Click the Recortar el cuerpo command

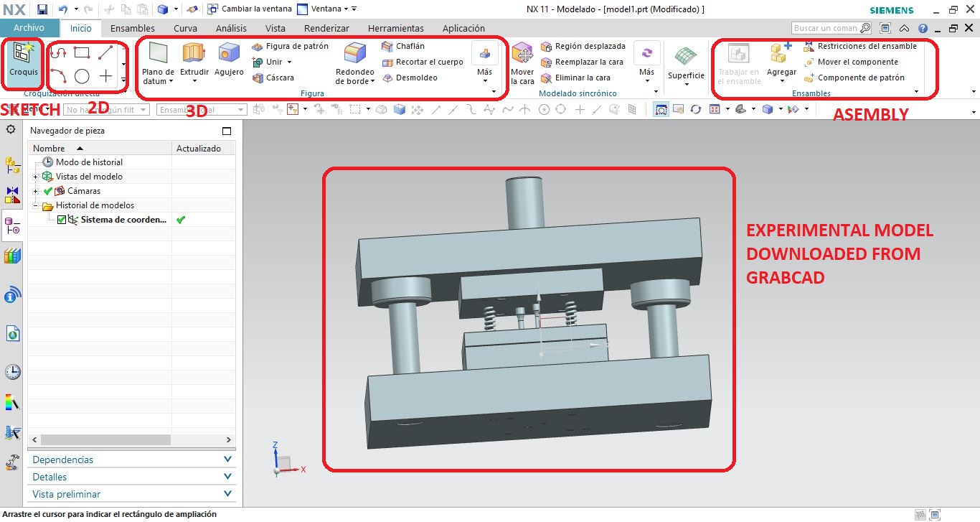pos(423,62)
